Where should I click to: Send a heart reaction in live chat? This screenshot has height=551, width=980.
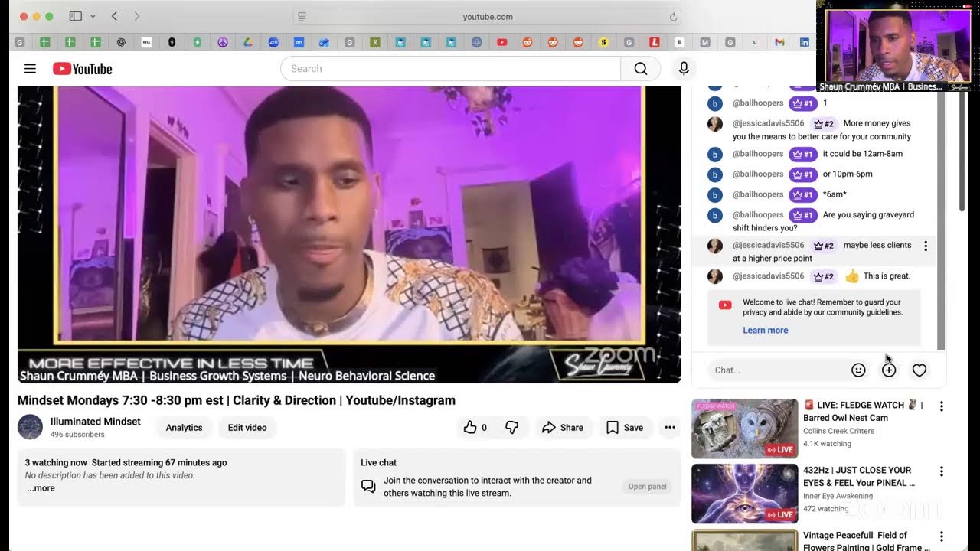(920, 370)
